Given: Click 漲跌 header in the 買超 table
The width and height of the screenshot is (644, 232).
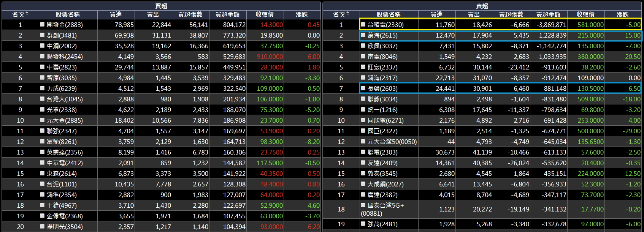Looking at the screenshot, I should click(302, 14).
